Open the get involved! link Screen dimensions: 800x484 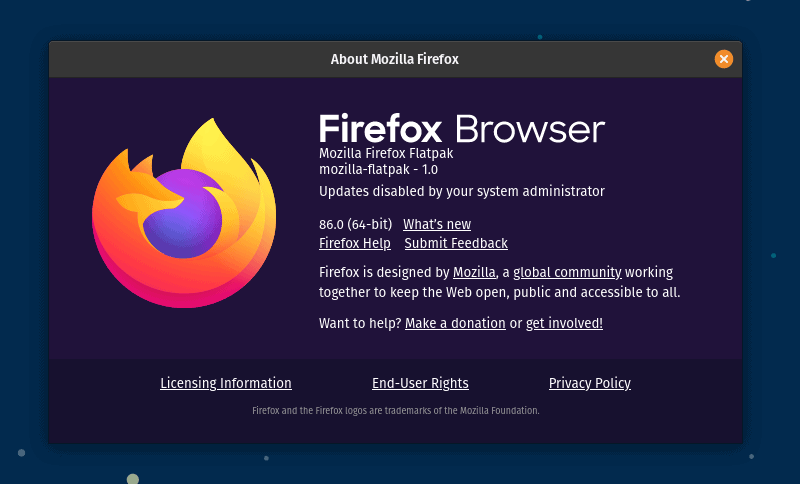[x=564, y=323]
